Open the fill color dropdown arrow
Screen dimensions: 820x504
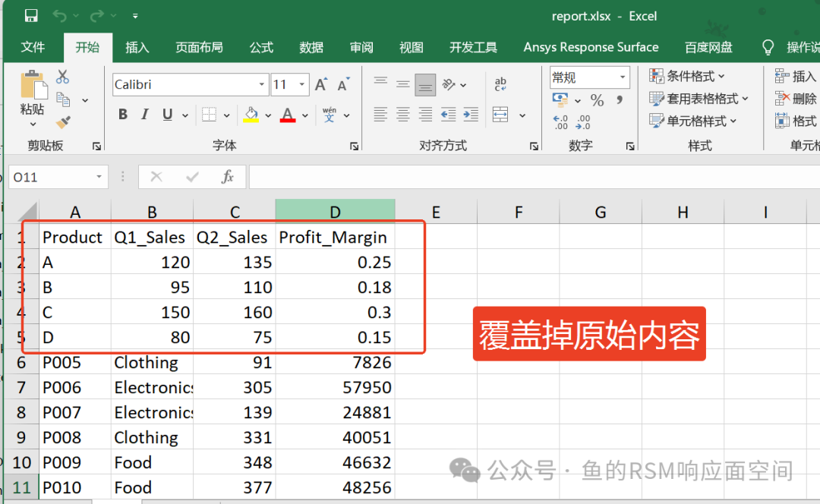[x=268, y=115]
